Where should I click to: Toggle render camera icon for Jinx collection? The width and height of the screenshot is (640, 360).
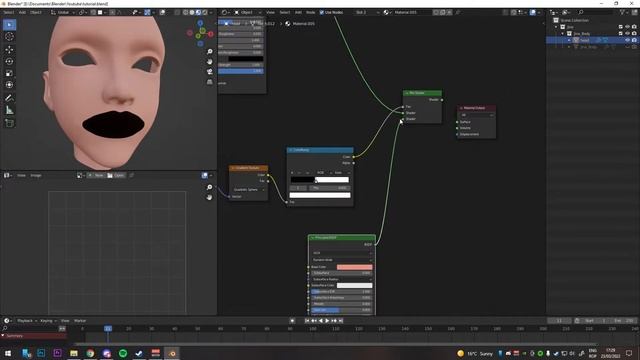click(634, 27)
